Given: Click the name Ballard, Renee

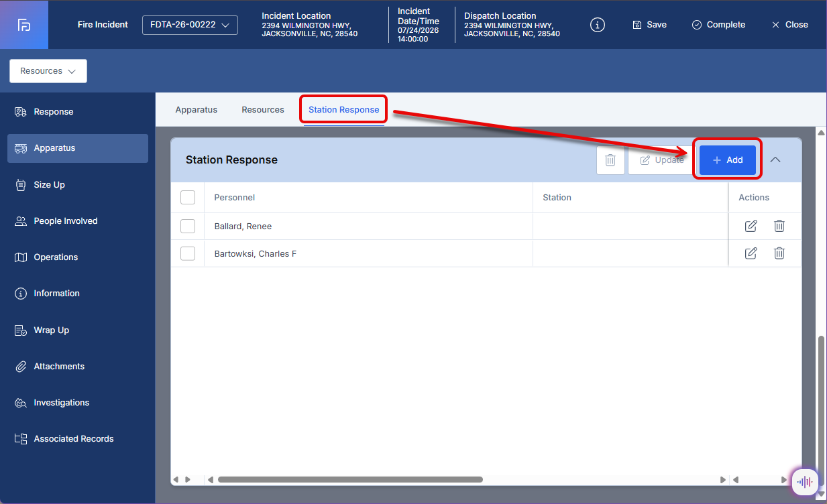Looking at the screenshot, I should [x=243, y=227].
